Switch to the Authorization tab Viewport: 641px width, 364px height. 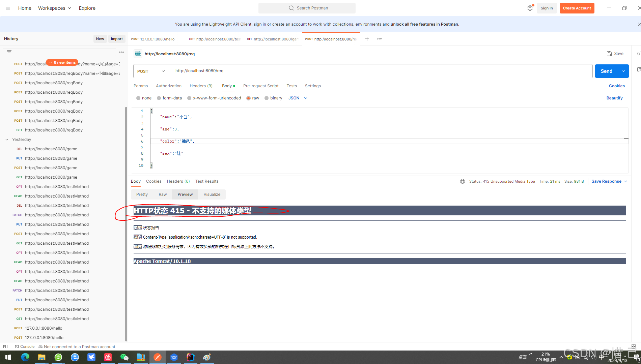tap(169, 86)
